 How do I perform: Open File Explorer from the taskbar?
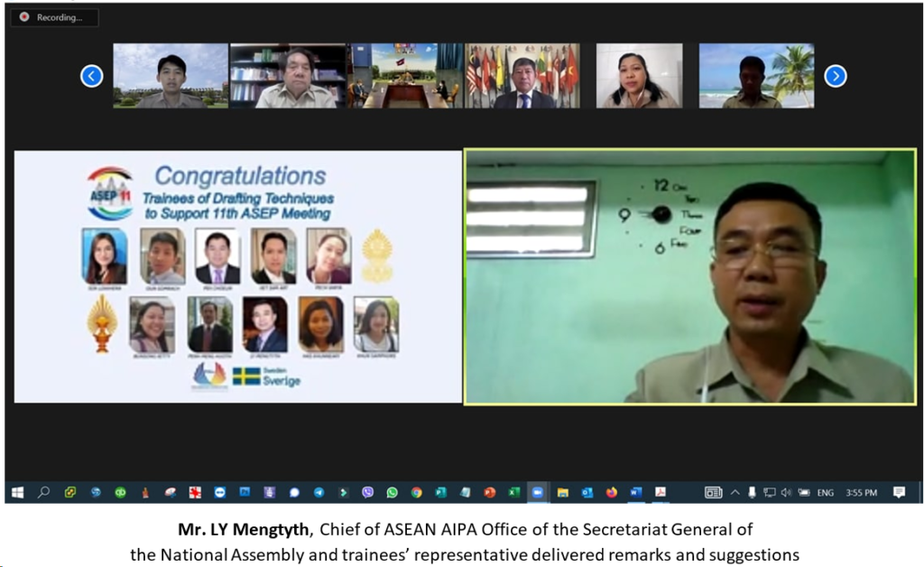pos(563,492)
